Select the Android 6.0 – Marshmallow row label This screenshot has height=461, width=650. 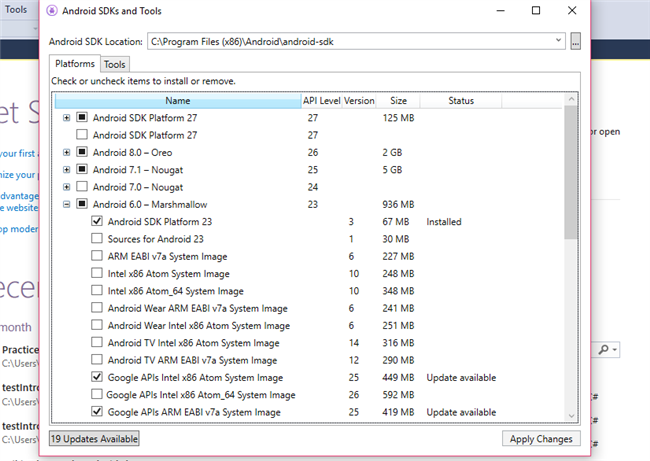150,204
